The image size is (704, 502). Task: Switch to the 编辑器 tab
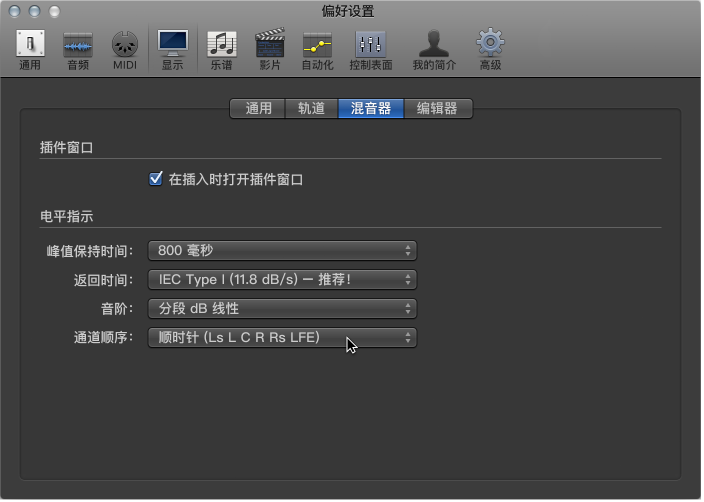tap(438, 109)
